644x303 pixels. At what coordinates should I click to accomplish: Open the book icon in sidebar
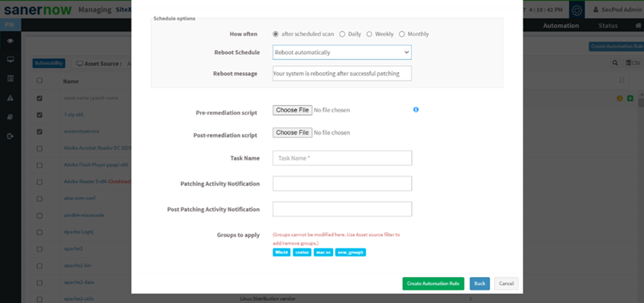[x=11, y=117]
